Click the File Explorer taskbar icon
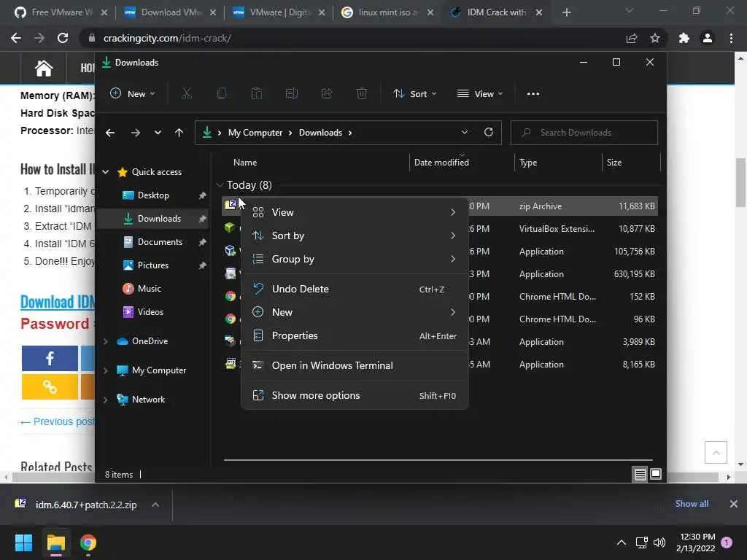 (x=55, y=542)
